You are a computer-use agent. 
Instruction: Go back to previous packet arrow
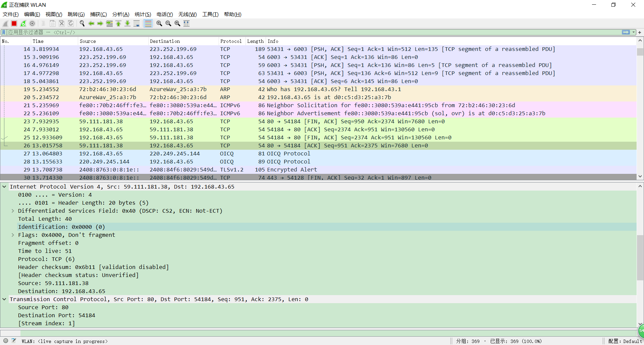point(91,23)
